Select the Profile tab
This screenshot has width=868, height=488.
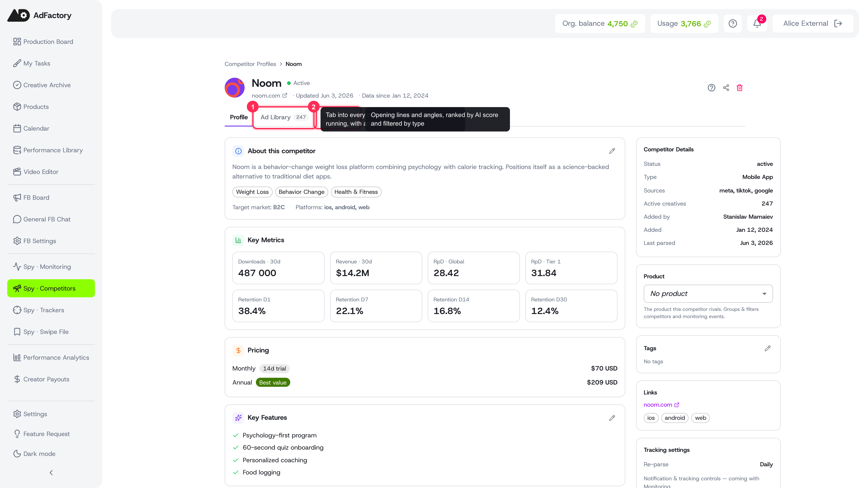[x=238, y=117]
